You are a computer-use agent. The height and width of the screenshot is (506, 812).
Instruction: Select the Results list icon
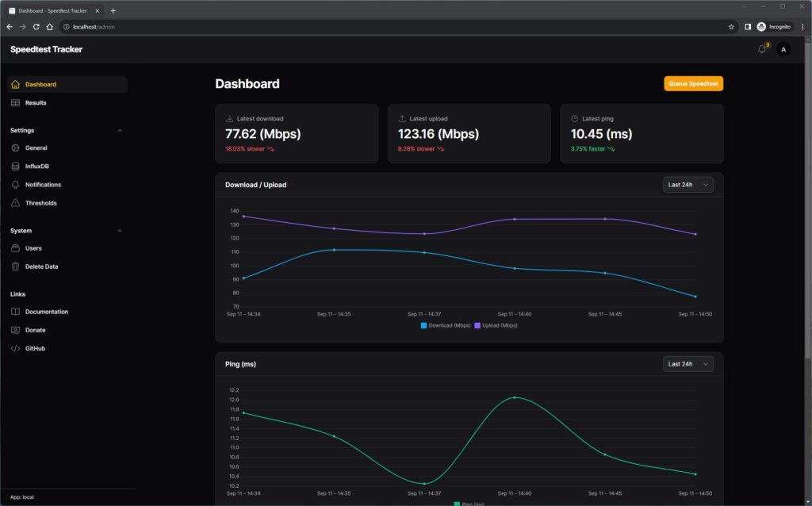point(17,102)
